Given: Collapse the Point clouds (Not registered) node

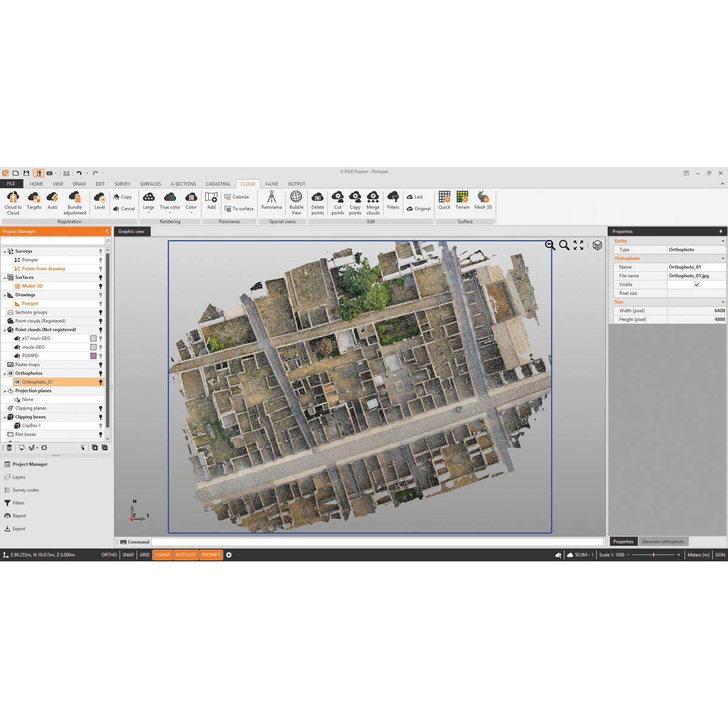Looking at the screenshot, I should (5, 330).
